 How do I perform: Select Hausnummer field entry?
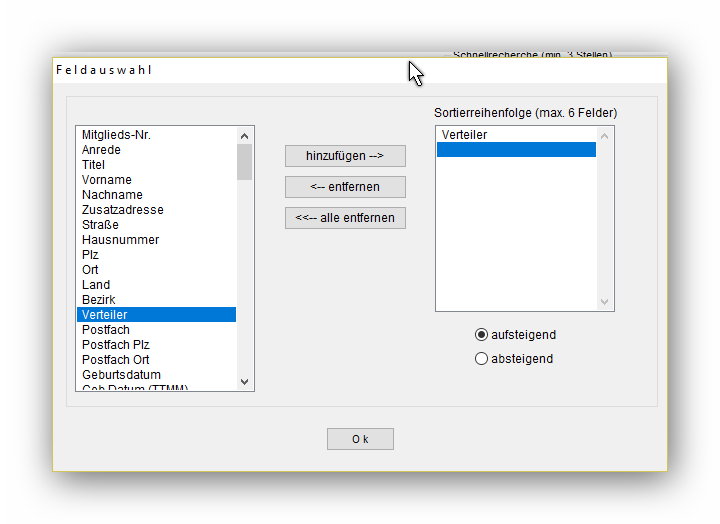(120, 240)
